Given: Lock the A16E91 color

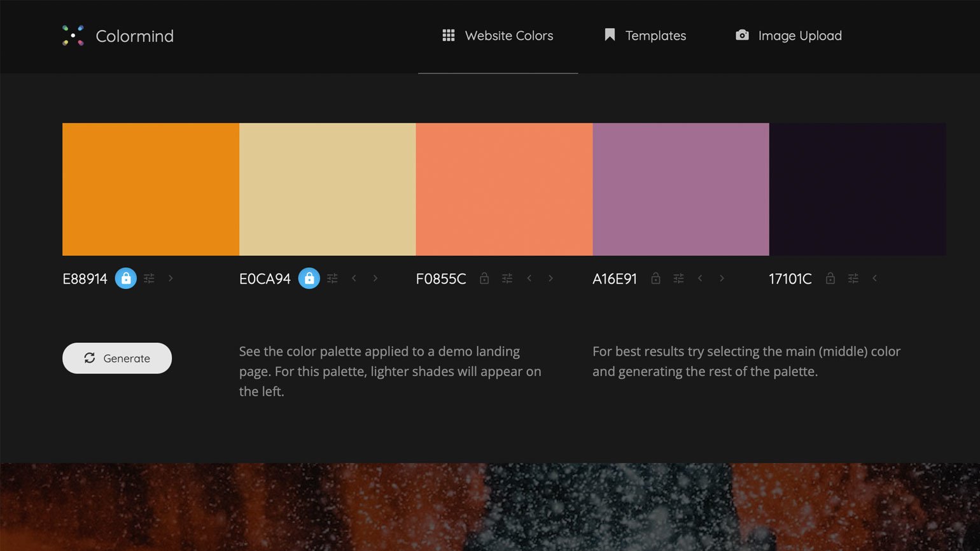Looking at the screenshot, I should (x=655, y=278).
